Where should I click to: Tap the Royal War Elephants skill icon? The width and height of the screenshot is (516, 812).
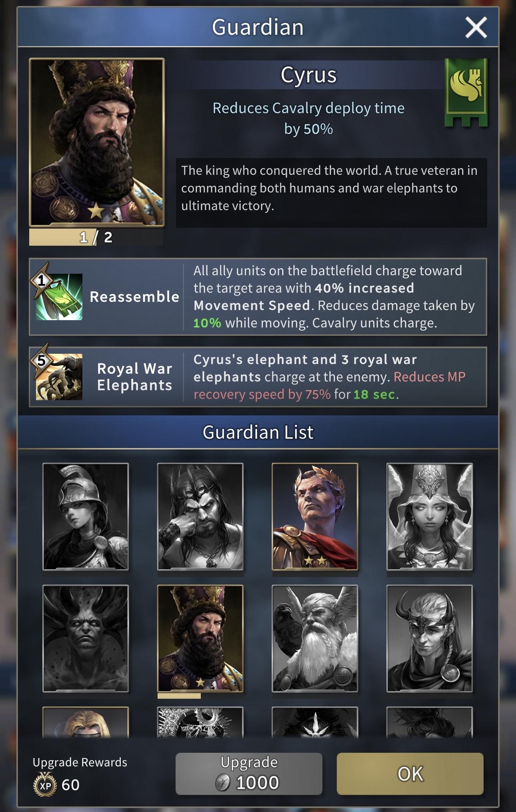(59, 377)
